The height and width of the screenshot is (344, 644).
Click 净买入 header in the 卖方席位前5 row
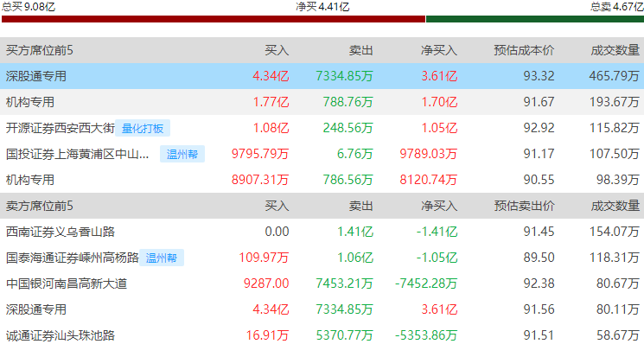coord(439,206)
